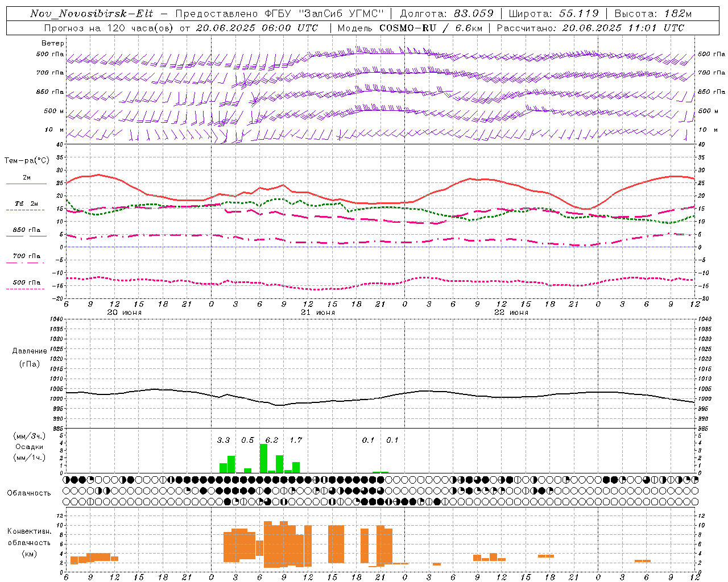Click the tallest green precipitation bar

(263, 459)
